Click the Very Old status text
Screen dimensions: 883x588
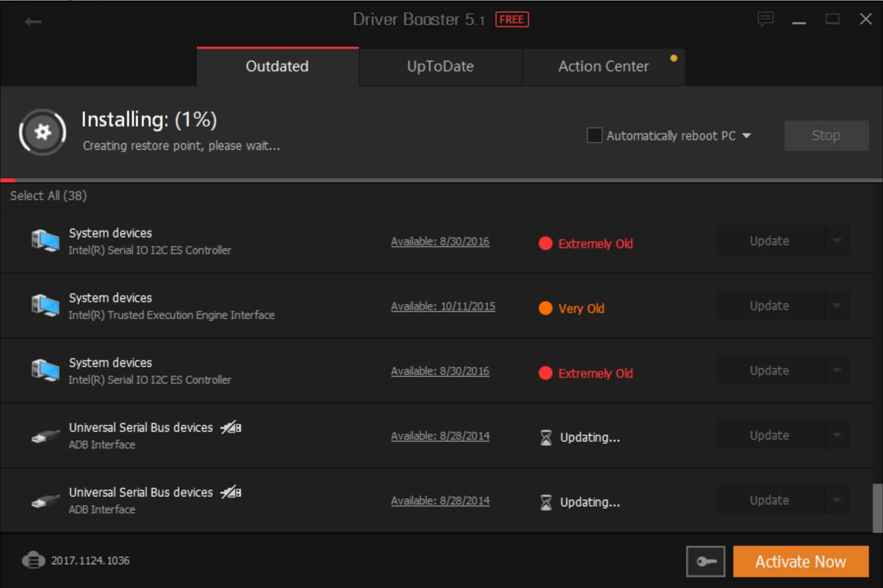[581, 308]
